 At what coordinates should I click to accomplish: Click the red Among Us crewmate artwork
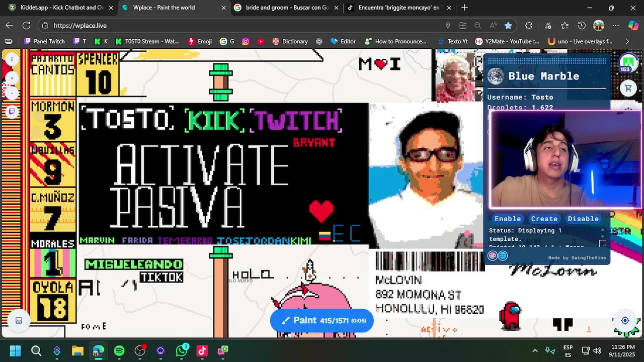pyautogui.click(x=510, y=316)
